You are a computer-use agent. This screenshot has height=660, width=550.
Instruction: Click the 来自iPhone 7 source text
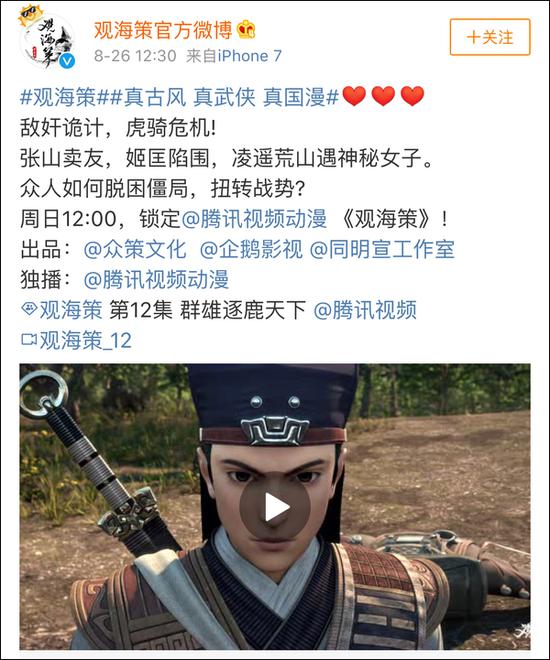[234, 56]
